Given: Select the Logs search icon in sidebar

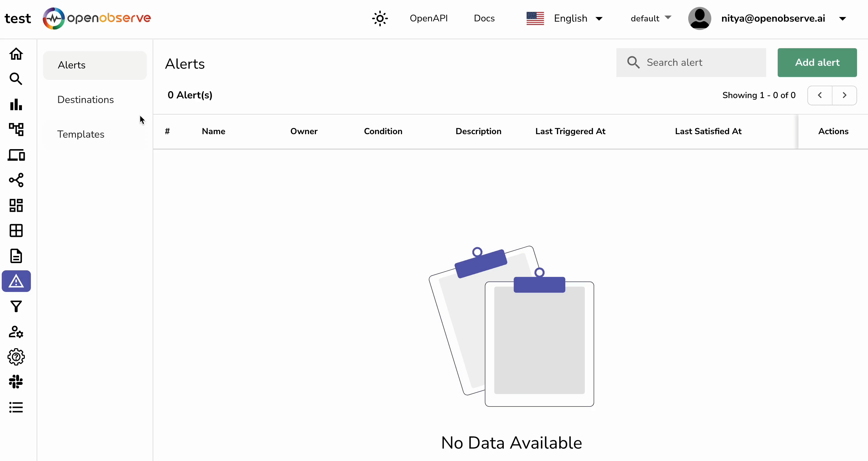Looking at the screenshot, I should [x=16, y=79].
